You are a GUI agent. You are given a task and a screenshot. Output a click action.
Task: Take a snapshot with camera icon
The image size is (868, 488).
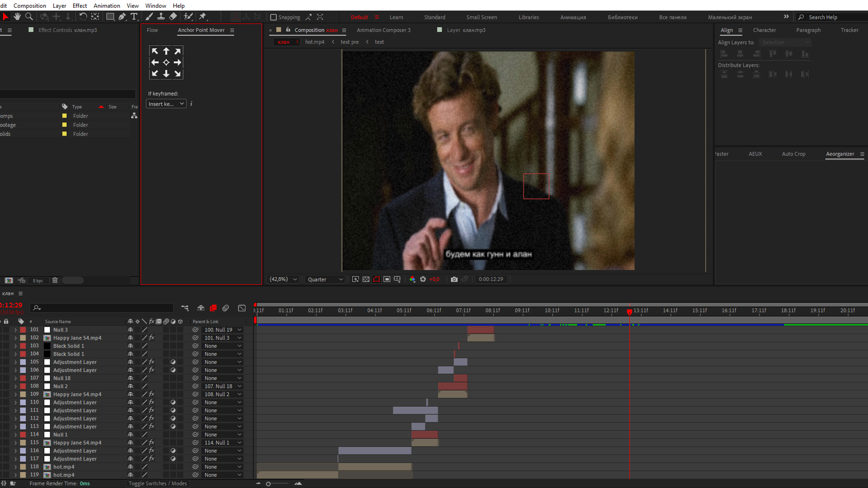pos(454,279)
